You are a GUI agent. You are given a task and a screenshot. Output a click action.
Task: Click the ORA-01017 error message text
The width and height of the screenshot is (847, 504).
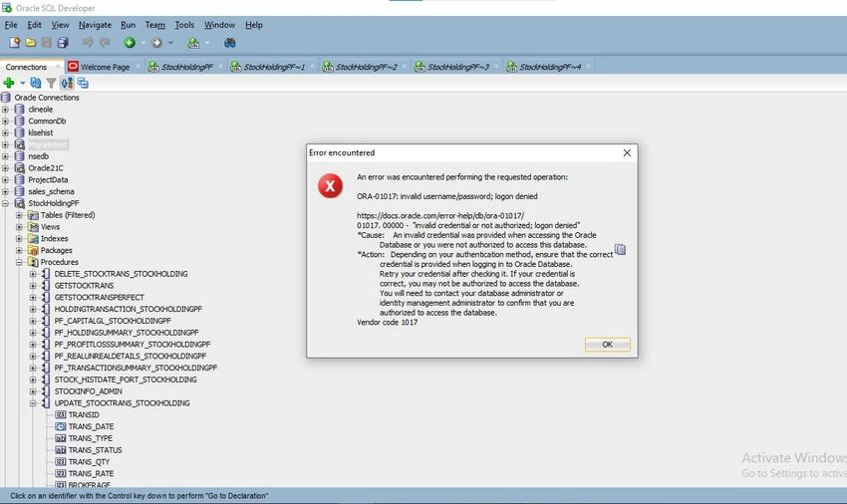(x=446, y=196)
